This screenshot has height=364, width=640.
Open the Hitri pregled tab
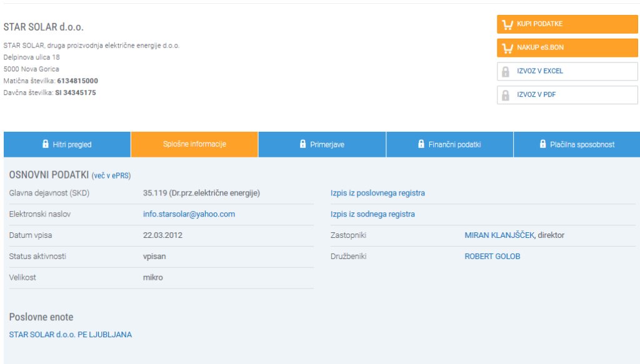tap(67, 144)
